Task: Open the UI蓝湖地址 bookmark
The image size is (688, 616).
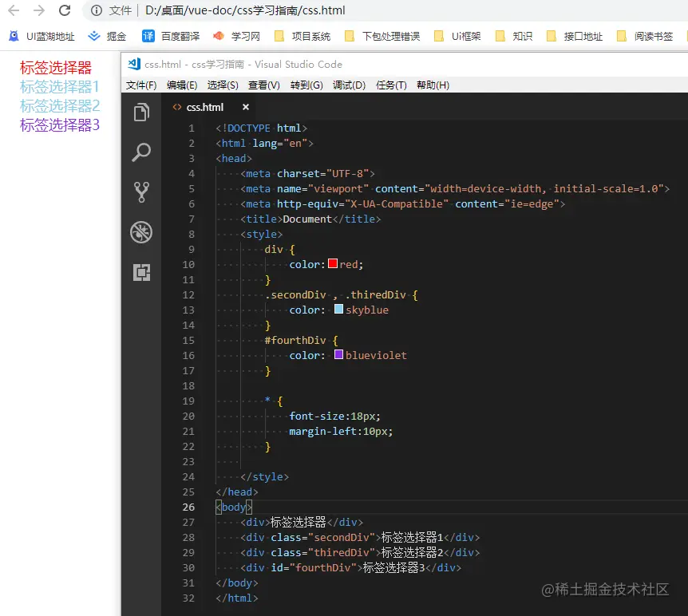Action: point(42,36)
